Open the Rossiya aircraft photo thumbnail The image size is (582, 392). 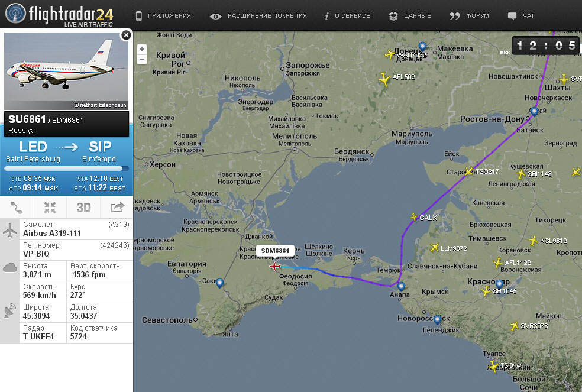(66, 71)
